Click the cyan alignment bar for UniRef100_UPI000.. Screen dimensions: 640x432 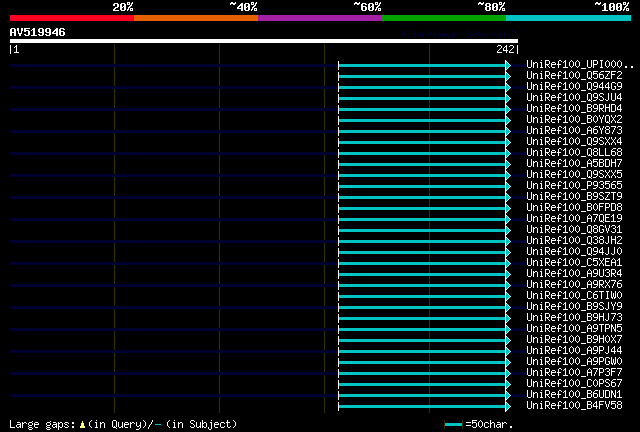pyautogui.click(x=422, y=65)
